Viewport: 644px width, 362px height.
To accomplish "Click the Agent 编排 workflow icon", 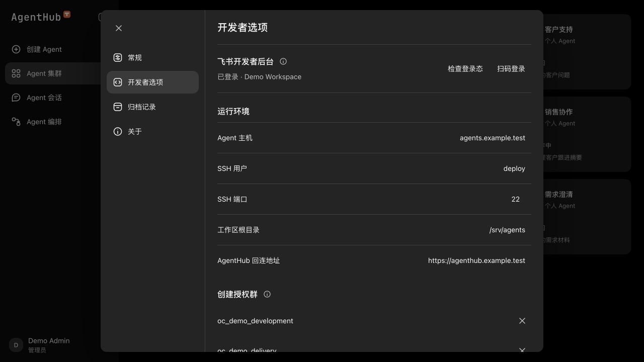I will (x=16, y=122).
